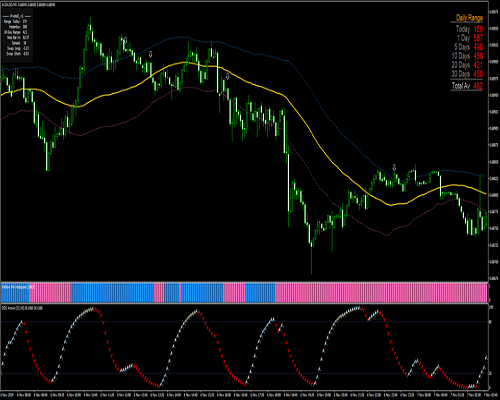The image size is (500, 400).
Task: Click the histogram indicator label on the blue-pink bar
Action: (15, 287)
